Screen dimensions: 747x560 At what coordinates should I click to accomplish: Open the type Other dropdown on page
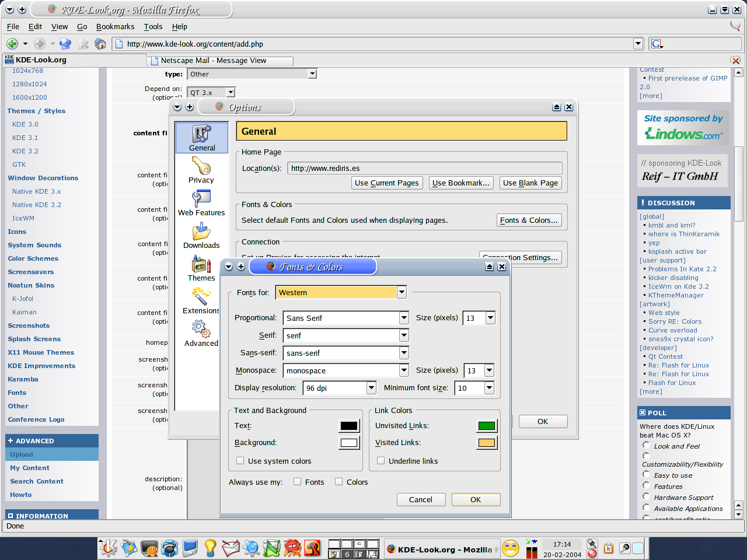tap(252, 74)
